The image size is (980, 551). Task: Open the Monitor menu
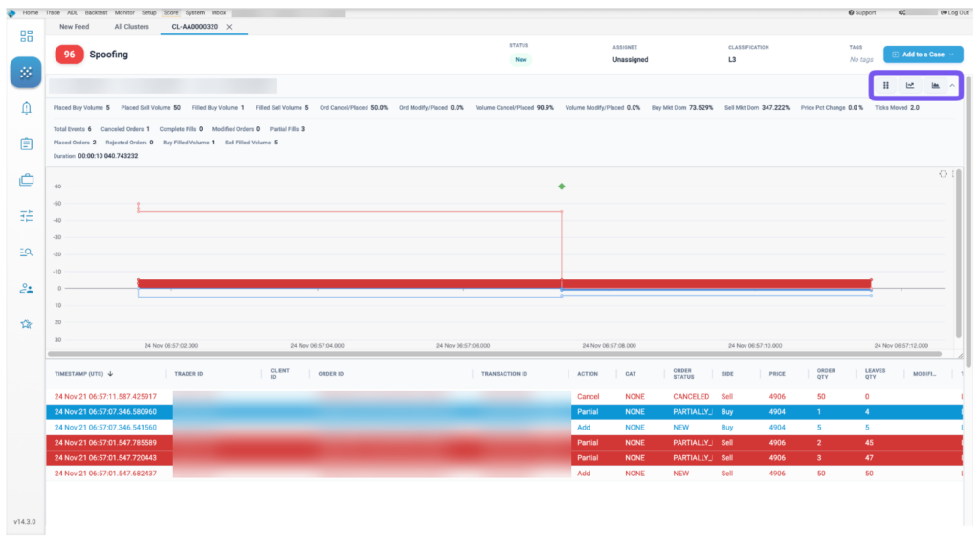click(124, 12)
